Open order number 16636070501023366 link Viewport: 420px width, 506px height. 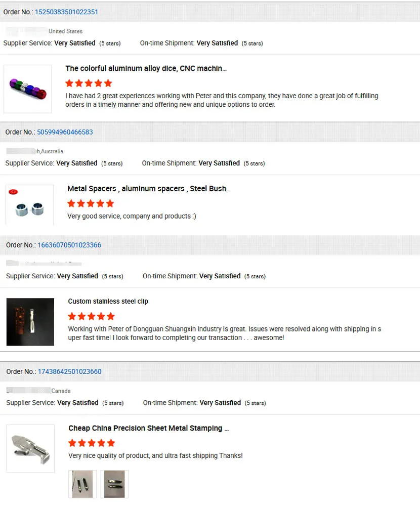pos(69,245)
